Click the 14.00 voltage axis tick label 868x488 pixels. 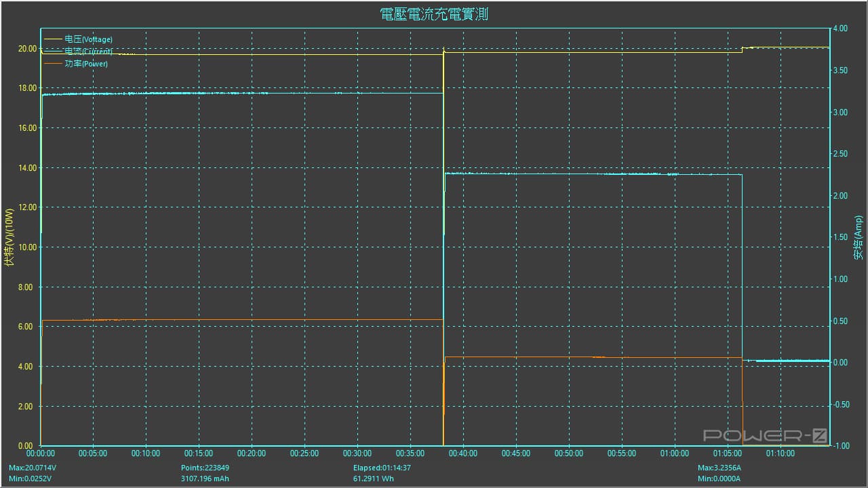point(27,167)
